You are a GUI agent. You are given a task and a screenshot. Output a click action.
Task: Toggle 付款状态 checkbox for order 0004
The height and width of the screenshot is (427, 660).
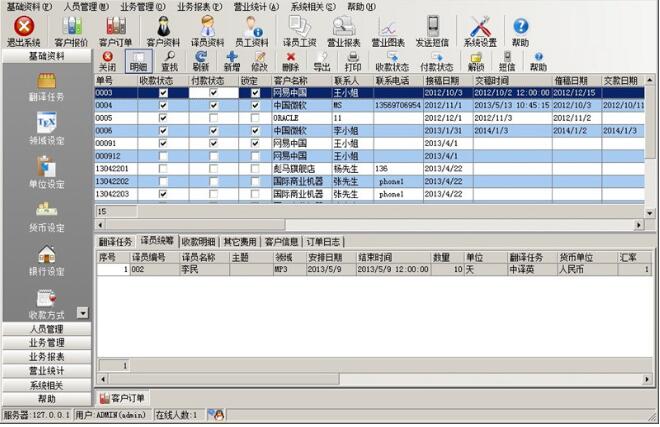click(214, 105)
